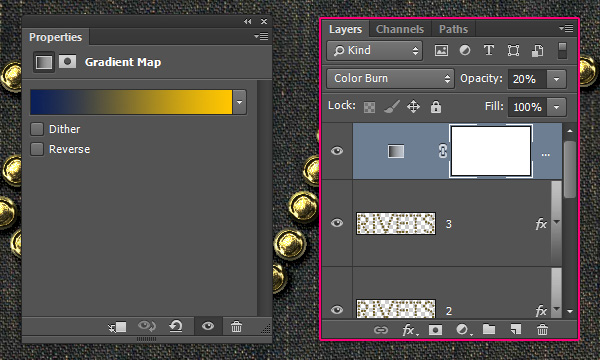Open the gradient picker dropdown arrow
The image size is (600, 360).
tap(240, 102)
